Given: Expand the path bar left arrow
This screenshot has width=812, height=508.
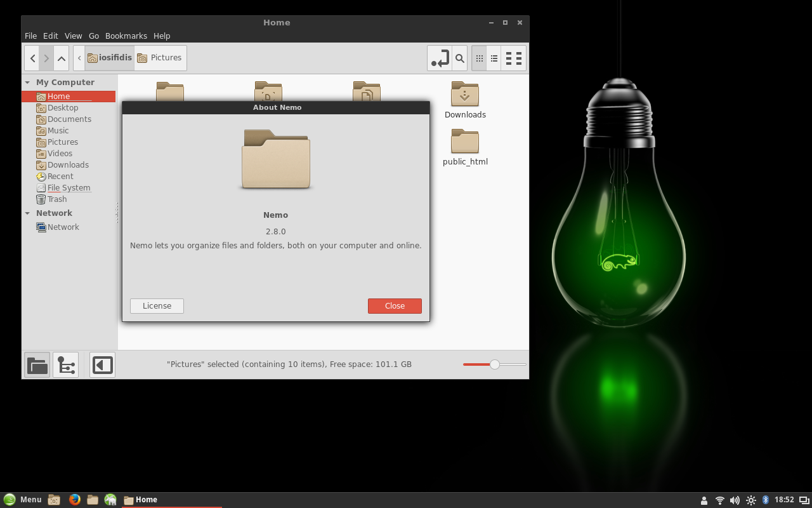Looking at the screenshot, I should 79,58.
